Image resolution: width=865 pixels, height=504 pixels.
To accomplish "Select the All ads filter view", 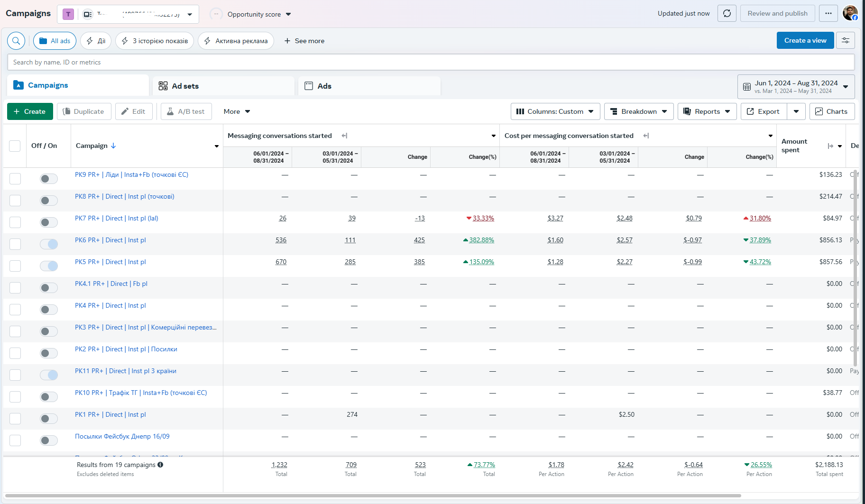I will point(55,41).
